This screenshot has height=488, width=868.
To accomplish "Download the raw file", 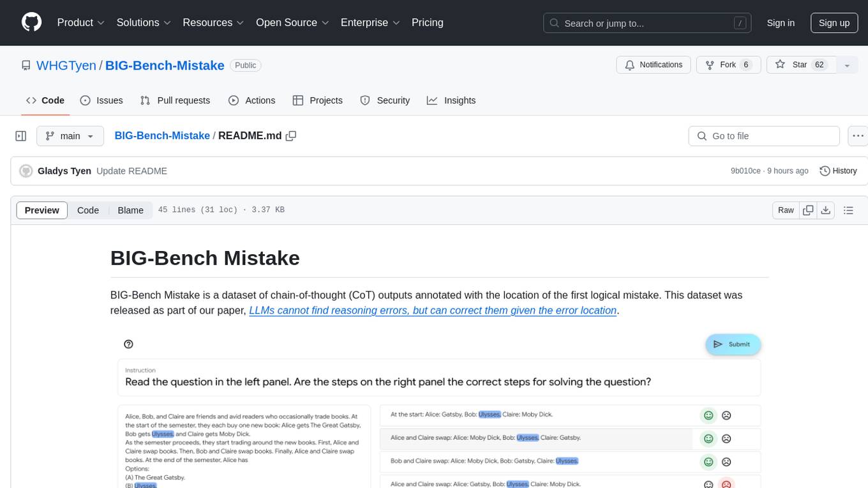I will 826,210.
